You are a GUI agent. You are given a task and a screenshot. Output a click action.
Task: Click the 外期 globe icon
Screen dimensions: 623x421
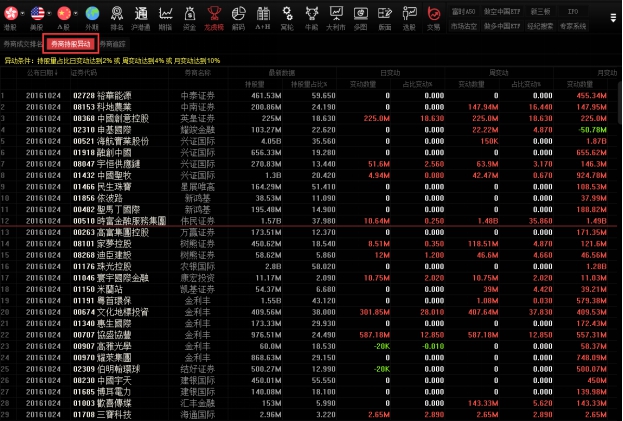92,13
